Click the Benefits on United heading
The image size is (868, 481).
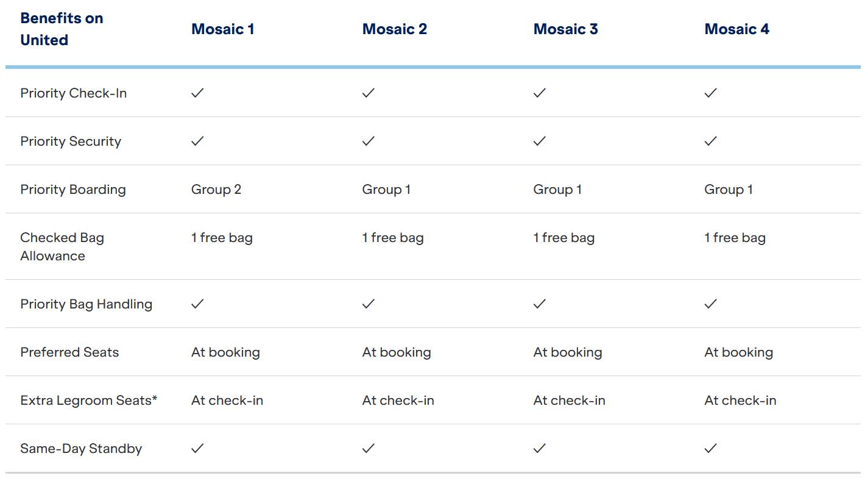(62, 29)
